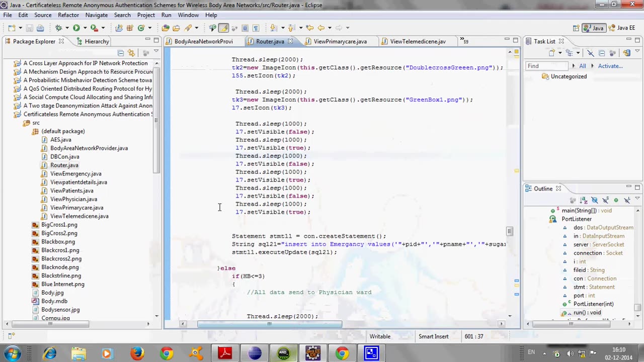Toggle Hide Fields in Outline toolbar

[x=595, y=200]
